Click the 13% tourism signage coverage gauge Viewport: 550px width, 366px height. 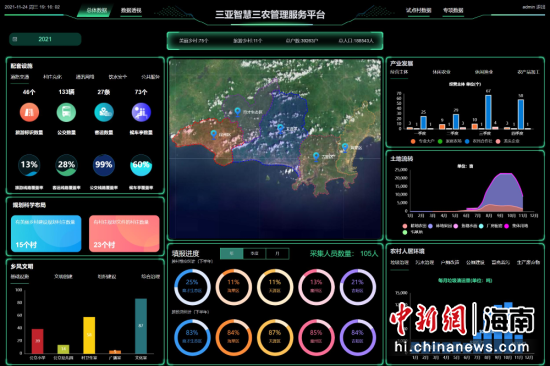(29, 165)
